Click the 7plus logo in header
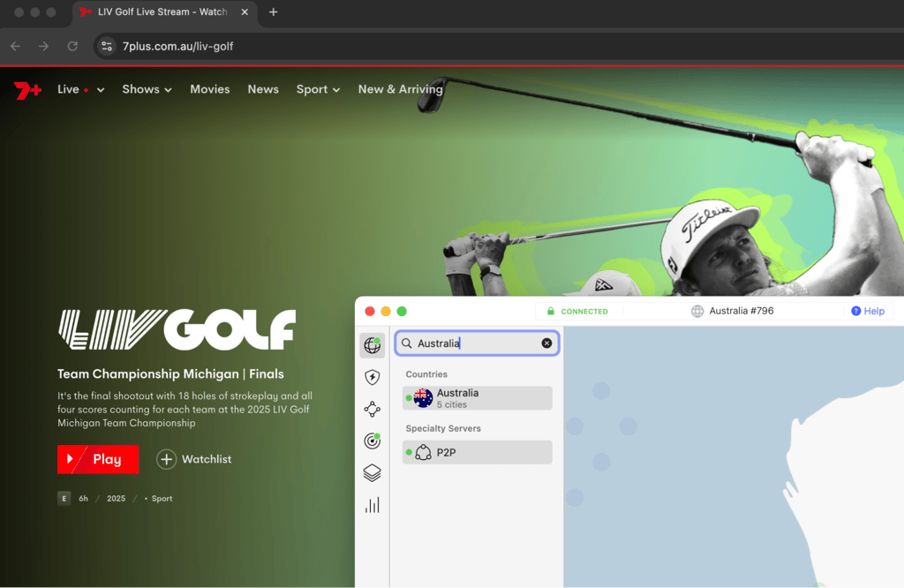The image size is (904, 588). point(27,90)
